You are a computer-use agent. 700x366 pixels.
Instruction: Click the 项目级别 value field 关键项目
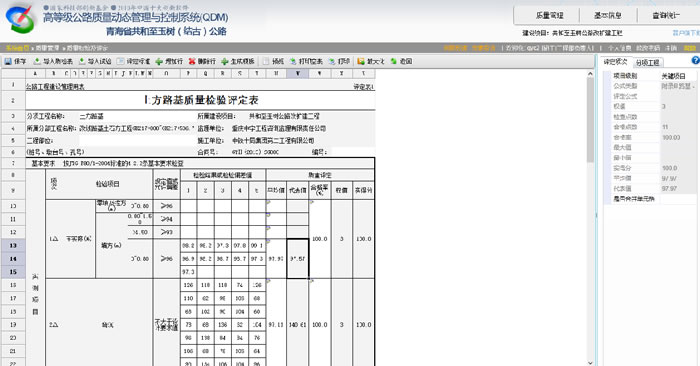pyautogui.click(x=678, y=76)
